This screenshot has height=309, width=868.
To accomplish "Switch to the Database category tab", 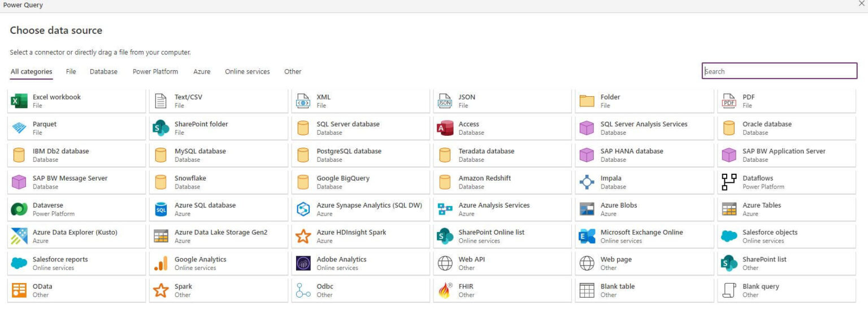I will pos(103,71).
